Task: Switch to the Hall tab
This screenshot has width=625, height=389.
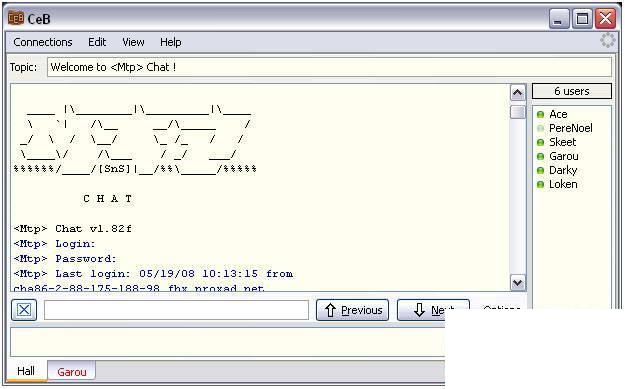Action: pos(26,371)
